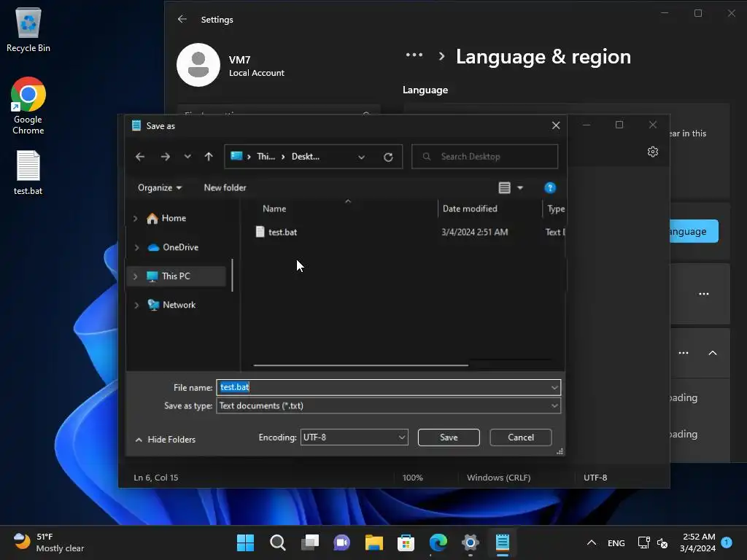Open muted volume tray icon

[662, 542]
